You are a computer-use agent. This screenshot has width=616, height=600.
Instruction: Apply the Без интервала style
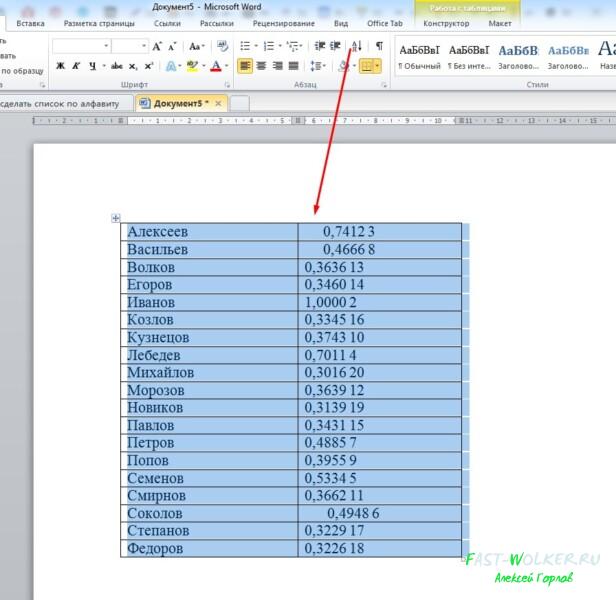point(469,57)
